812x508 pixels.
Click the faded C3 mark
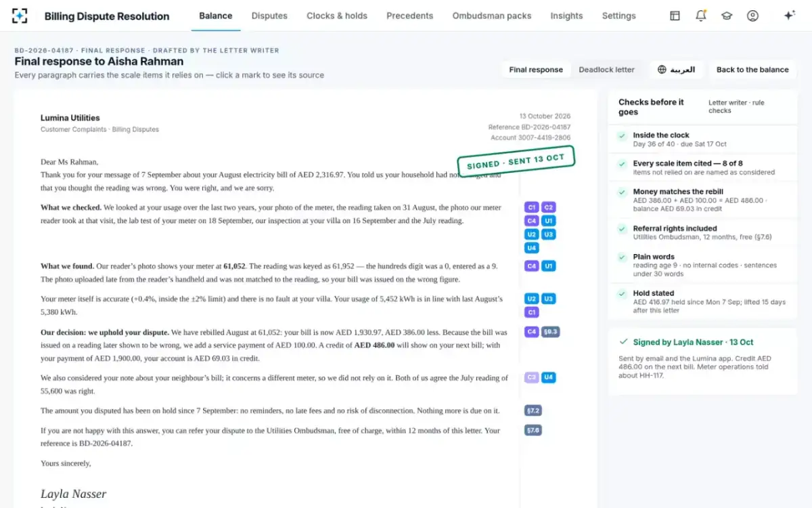pyautogui.click(x=532, y=377)
